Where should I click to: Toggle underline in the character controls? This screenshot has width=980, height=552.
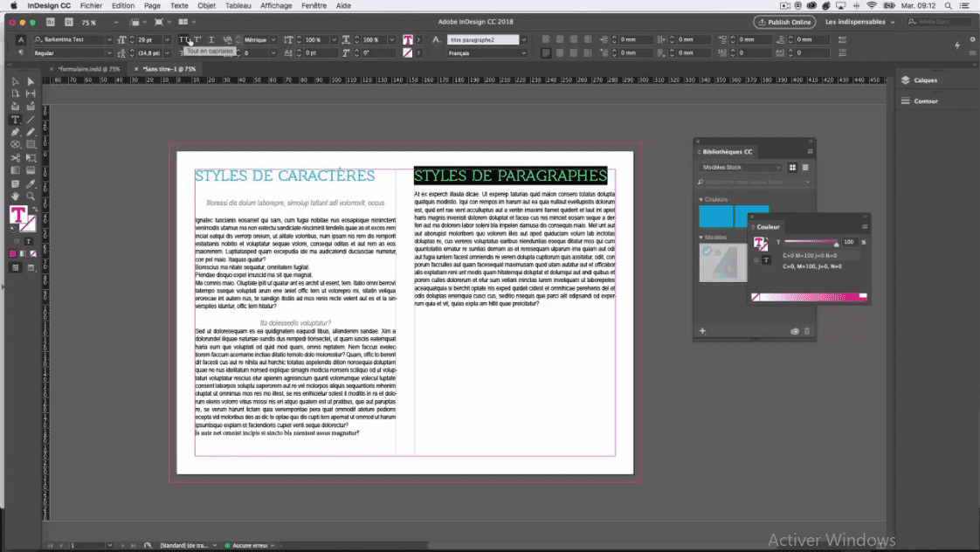pyautogui.click(x=212, y=39)
